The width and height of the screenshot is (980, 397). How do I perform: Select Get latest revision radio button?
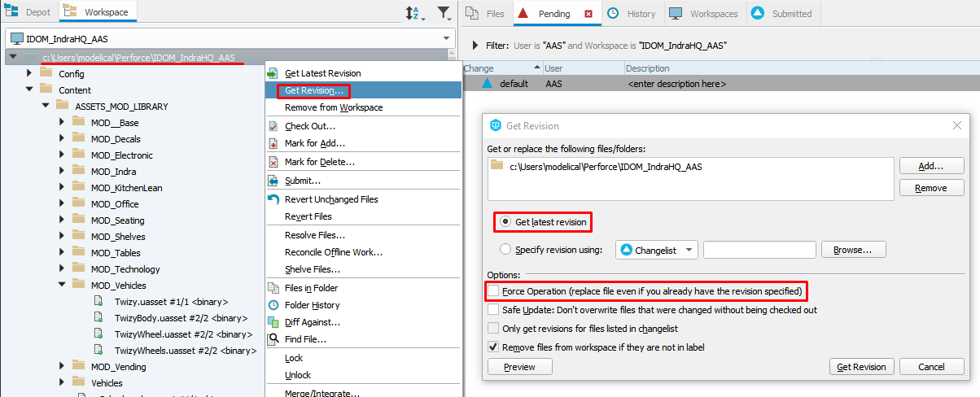click(505, 222)
